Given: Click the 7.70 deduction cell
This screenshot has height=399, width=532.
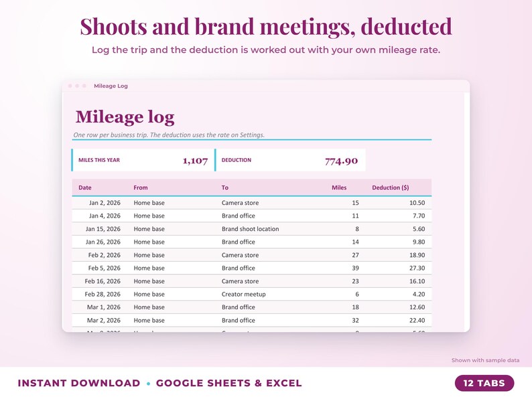Looking at the screenshot, I should pyautogui.click(x=419, y=216).
